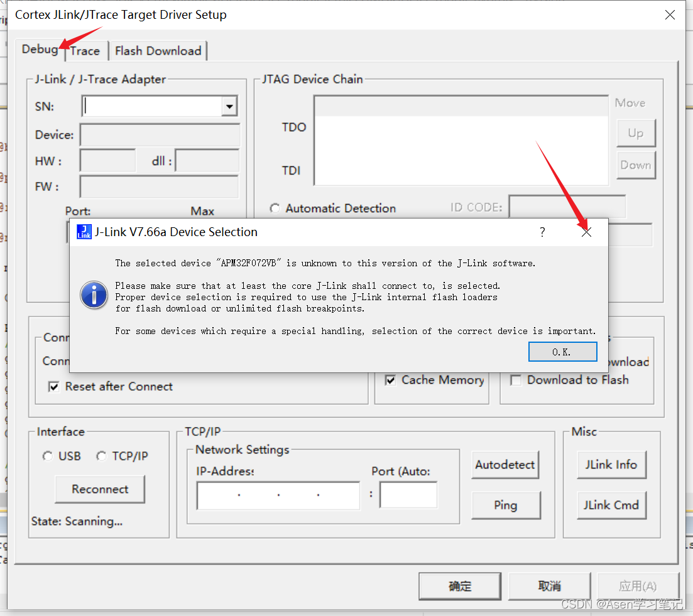
Task: Click the Up button in JTAG chain
Action: click(x=636, y=133)
